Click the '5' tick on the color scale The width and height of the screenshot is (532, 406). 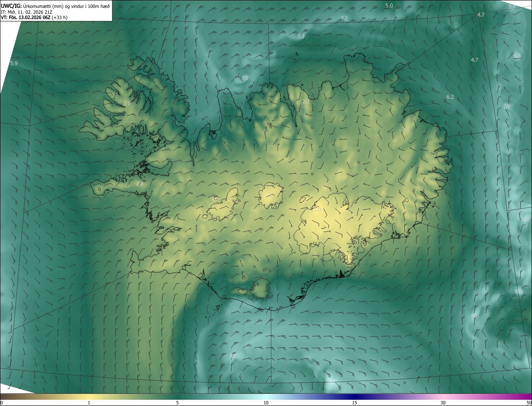(x=177, y=403)
